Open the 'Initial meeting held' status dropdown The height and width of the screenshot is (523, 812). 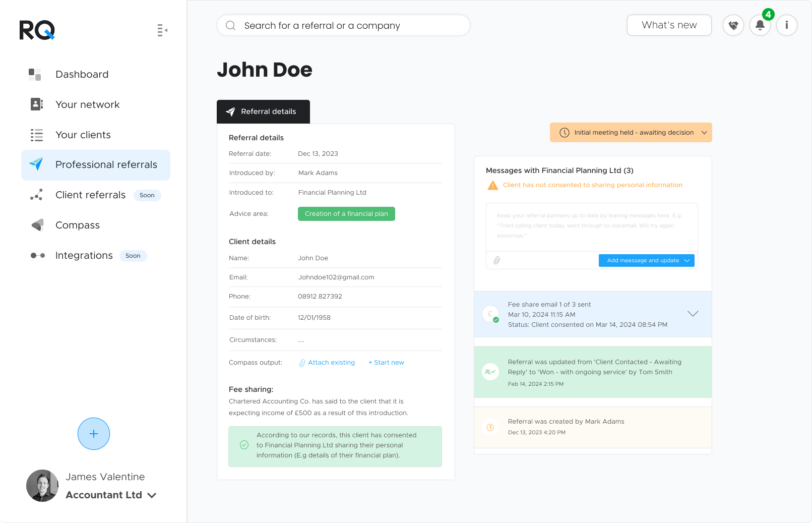[x=631, y=132]
